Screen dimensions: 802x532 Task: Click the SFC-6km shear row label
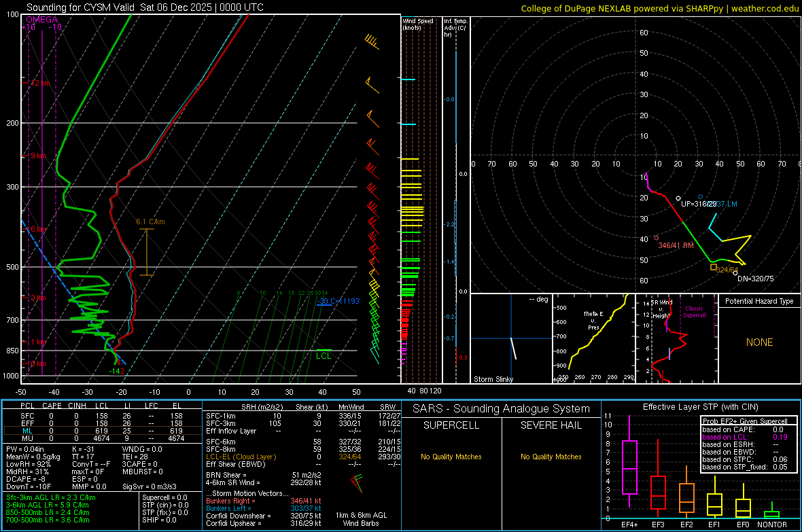tap(221, 442)
